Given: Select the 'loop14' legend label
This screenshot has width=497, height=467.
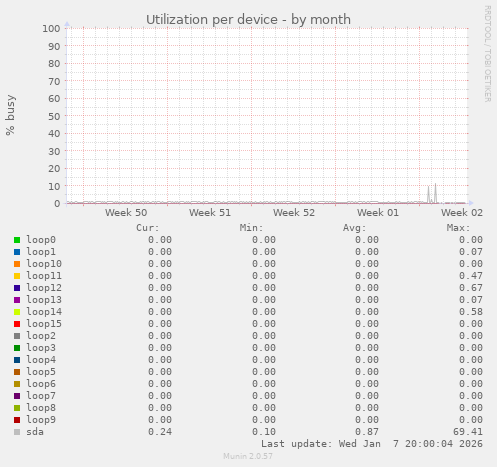Looking at the screenshot, I should point(44,312).
